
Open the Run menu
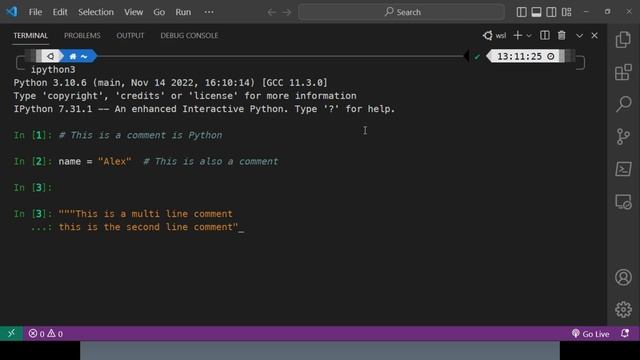(183, 12)
